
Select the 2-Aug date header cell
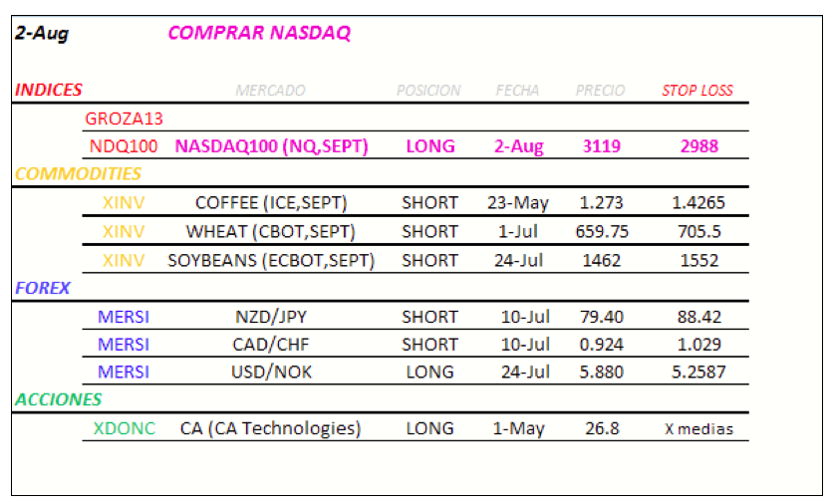pyautogui.click(x=42, y=34)
